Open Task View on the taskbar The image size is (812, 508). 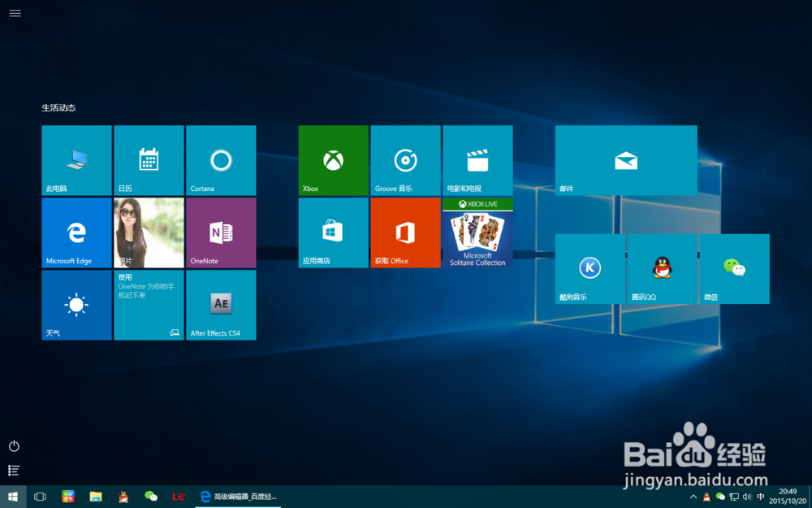40,497
